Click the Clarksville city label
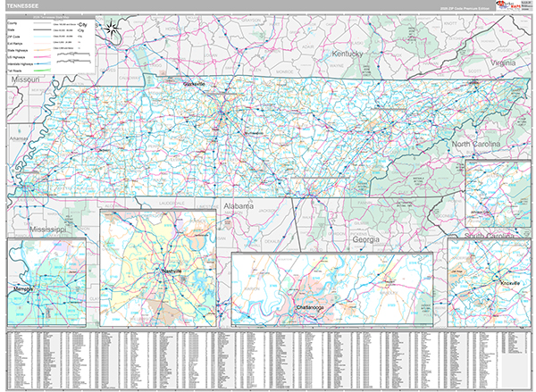The height and width of the screenshot is (392, 536). tap(194, 84)
